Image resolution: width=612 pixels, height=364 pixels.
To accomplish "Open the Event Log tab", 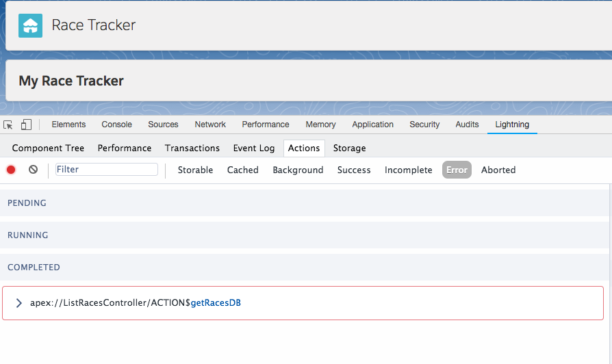I will coord(253,148).
